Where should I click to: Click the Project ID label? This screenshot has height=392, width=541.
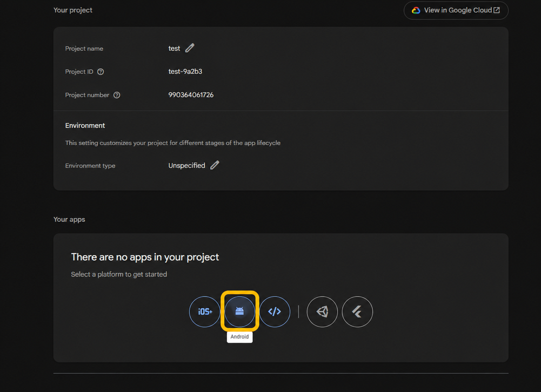coord(79,72)
